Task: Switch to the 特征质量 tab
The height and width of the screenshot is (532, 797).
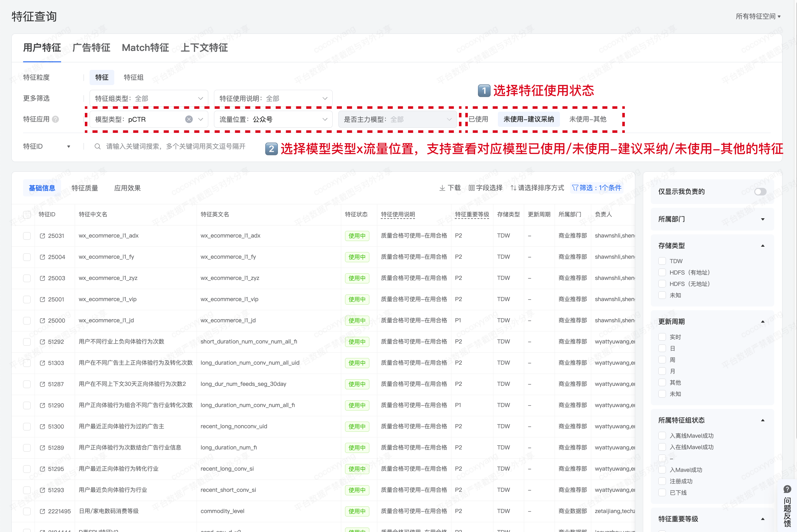Action: [85, 188]
